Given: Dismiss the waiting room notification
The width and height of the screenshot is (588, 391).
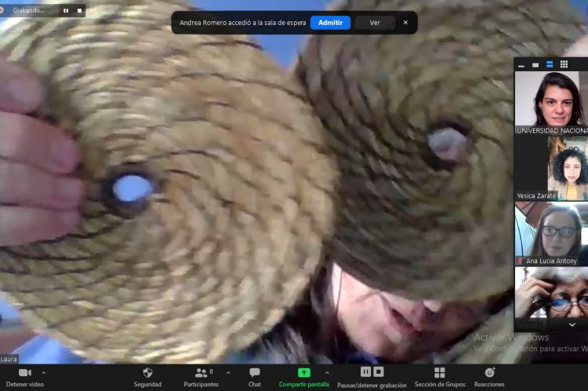Looking at the screenshot, I should click(405, 23).
